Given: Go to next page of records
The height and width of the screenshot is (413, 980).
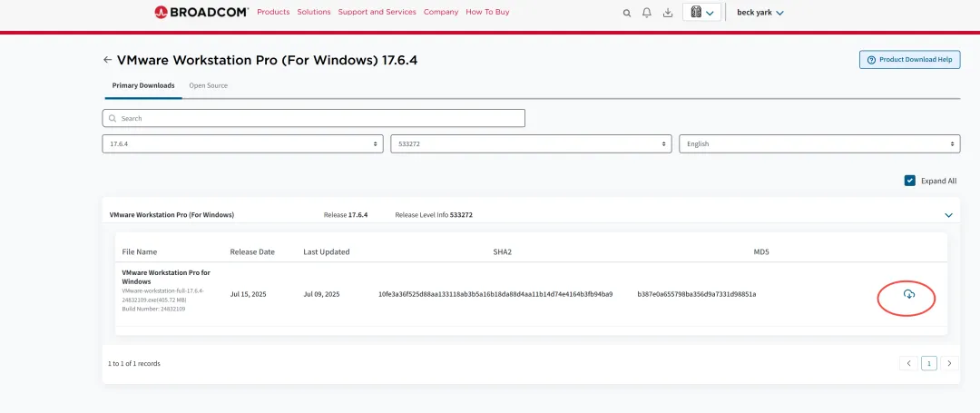Looking at the screenshot, I should (x=950, y=363).
